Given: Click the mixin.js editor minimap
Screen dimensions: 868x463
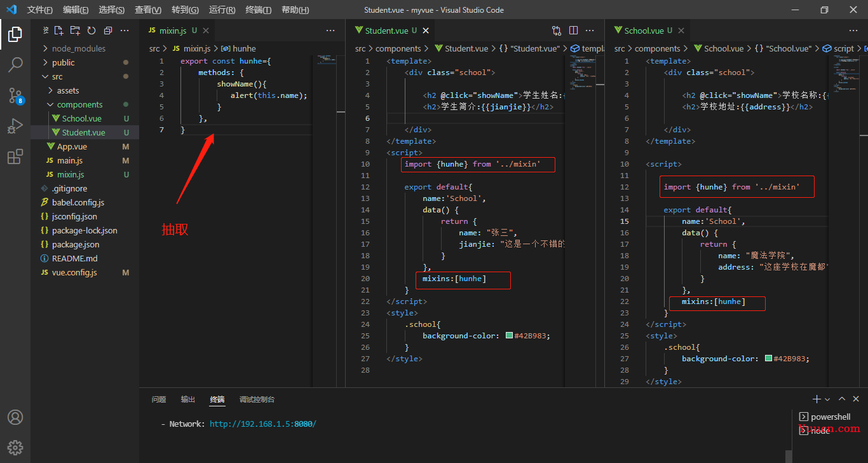Looking at the screenshot, I should [325, 61].
